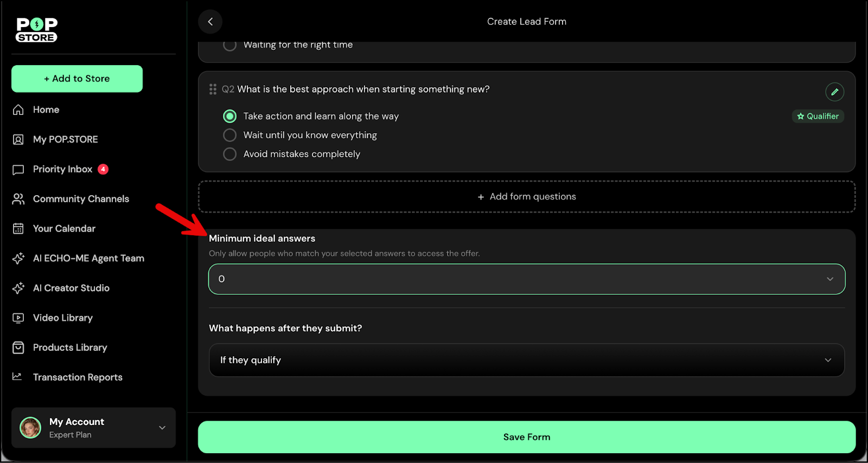Click the pencil edit icon for Q2
This screenshot has width=868, height=463.
(x=834, y=92)
